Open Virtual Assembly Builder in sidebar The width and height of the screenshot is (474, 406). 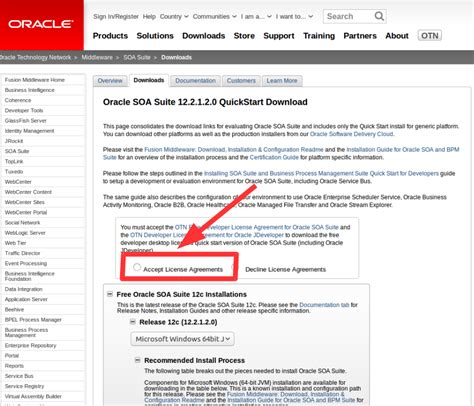(33, 396)
